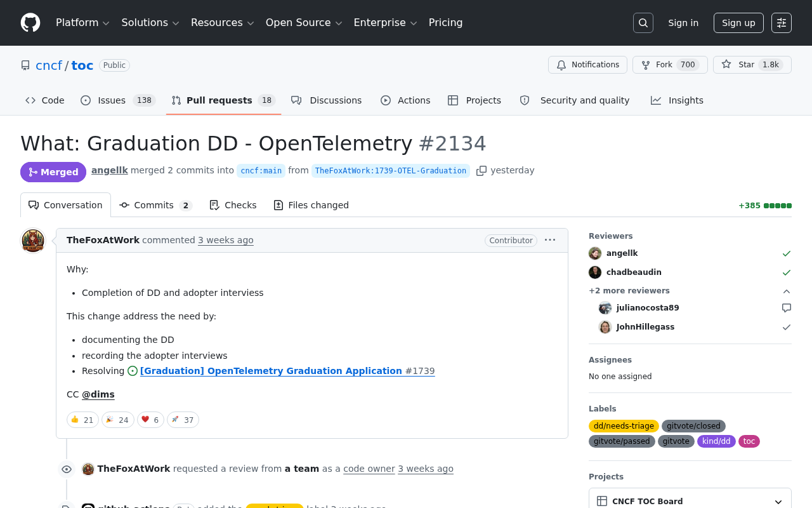This screenshot has width=812, height=508.
Task: Open the code owner link
Action: point(369,469)
